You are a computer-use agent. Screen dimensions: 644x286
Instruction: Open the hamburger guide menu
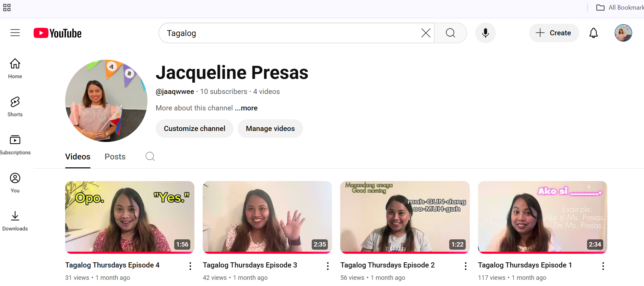coord(15,33)
